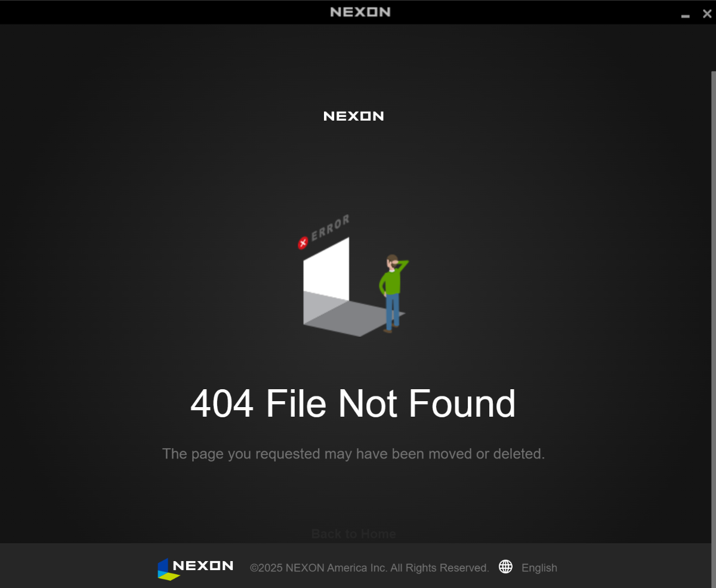Image resolution: width=716 pixels, height=588 pixels.
Task: Click the NEXON logo above the illustration
Action: [353, 116]
